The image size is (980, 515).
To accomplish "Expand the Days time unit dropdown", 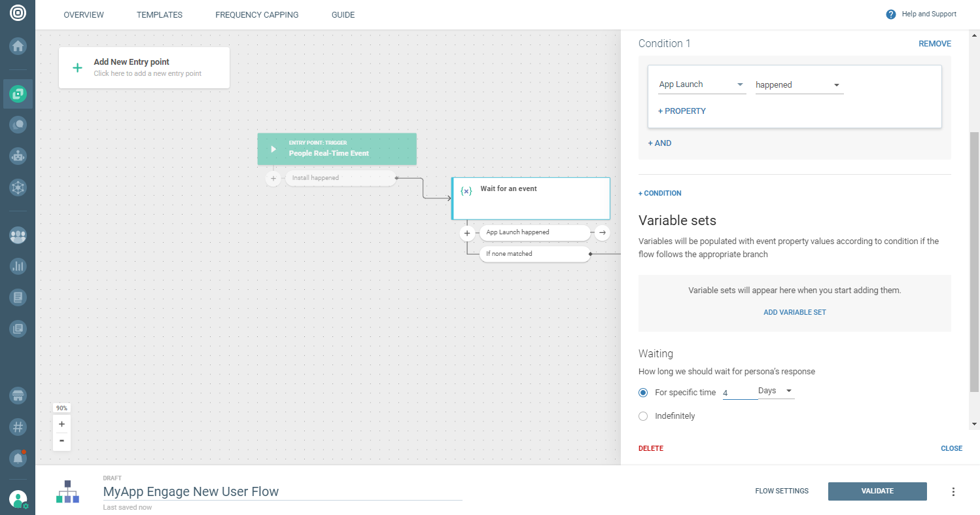I will point(775,391).
